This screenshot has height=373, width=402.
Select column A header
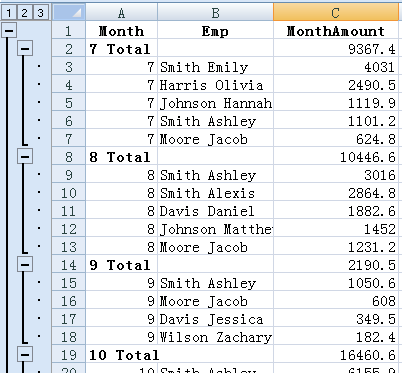[122, 12]
